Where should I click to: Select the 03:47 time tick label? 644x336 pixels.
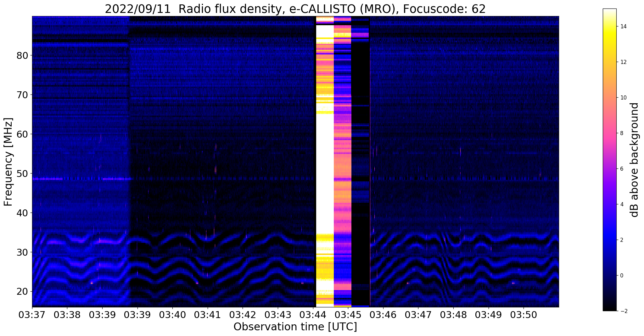pyautogui.click(x=418, y=315)
